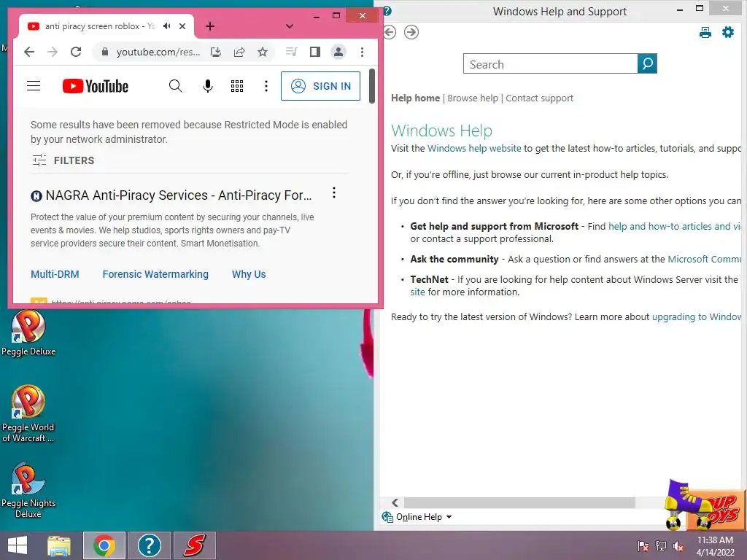Image resolution: width=747 pixels, height=560 pixels.
Task: Select the Chrome taskbar button
Action: [104, 545]
